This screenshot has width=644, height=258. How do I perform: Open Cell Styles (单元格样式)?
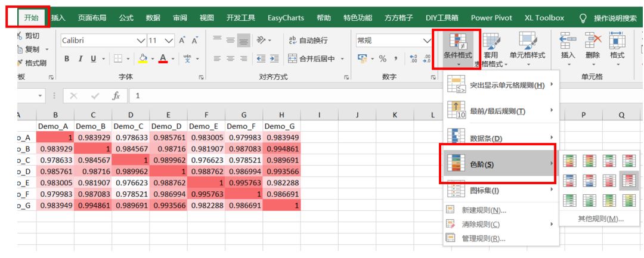pos(527,49)
